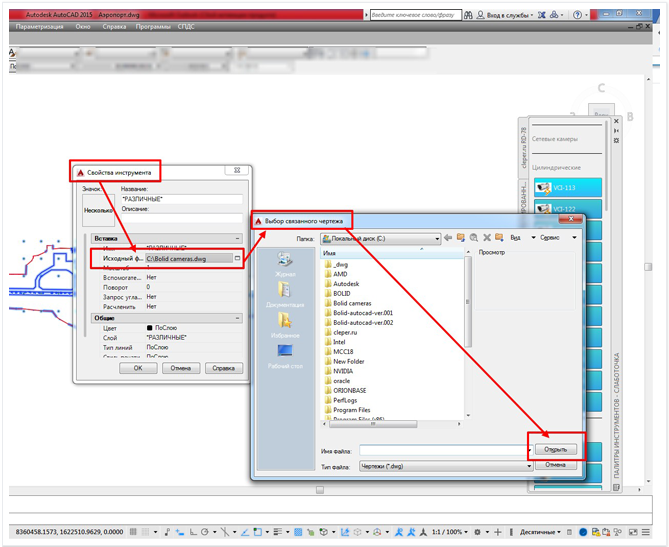Screen dimensions: 669x547
Task: Open the СПДС menu
Action: pos(186,26)
